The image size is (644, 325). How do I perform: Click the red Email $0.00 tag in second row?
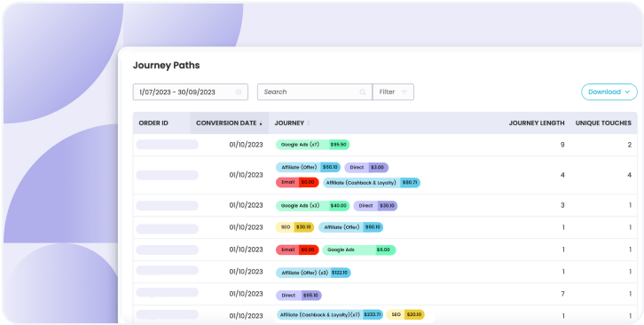coord(297,182)
